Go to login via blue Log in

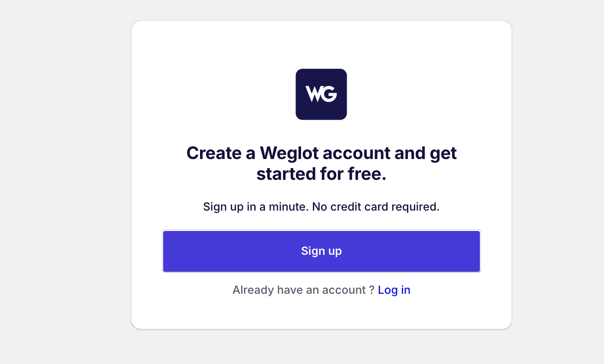[x=394, y=290]
